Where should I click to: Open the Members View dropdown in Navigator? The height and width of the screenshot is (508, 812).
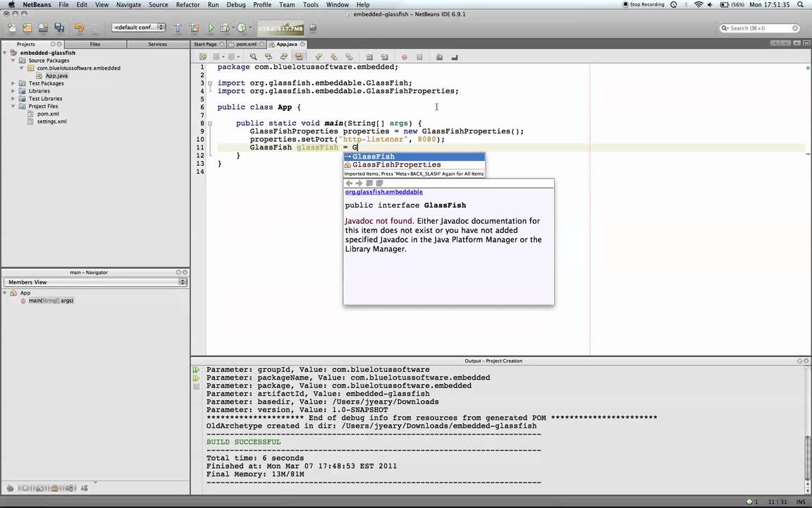click(x=95, y=282)
